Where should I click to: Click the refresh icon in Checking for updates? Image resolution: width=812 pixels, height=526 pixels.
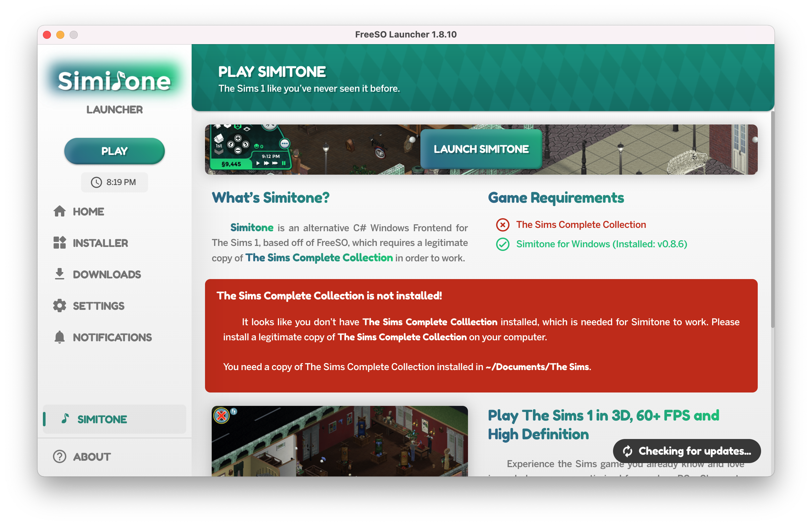pyautogui.click(x=628, y=451)
